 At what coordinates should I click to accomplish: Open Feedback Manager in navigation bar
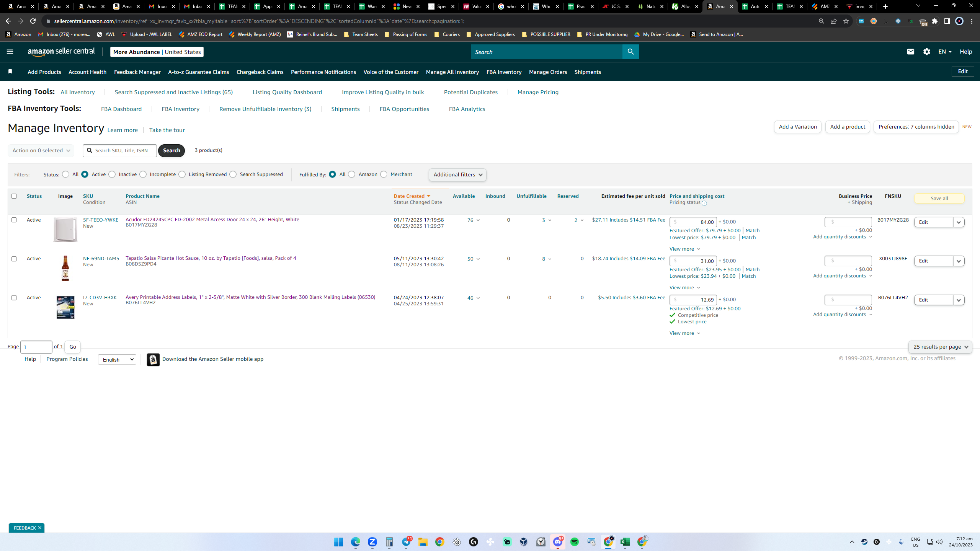pos(137,72)
